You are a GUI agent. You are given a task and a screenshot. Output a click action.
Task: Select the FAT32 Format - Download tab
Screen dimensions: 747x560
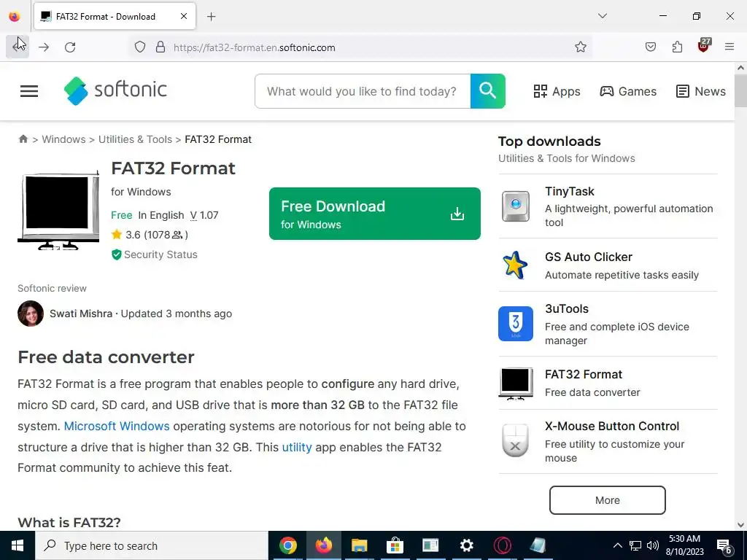(x=115, y=17)
